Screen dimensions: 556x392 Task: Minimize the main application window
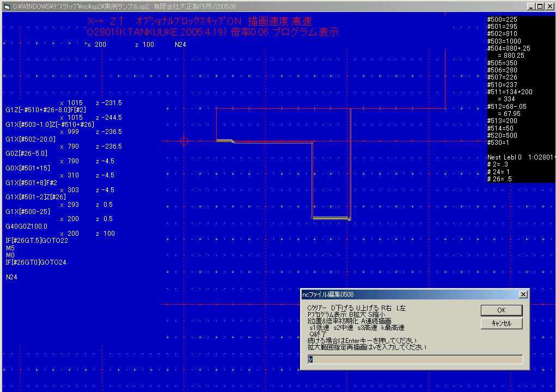pos(530,6)
